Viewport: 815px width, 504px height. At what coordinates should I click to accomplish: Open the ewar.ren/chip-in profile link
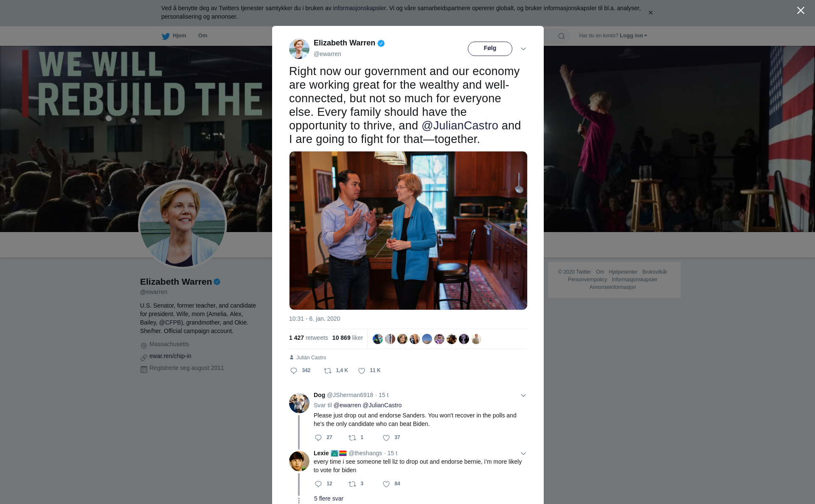170,356
